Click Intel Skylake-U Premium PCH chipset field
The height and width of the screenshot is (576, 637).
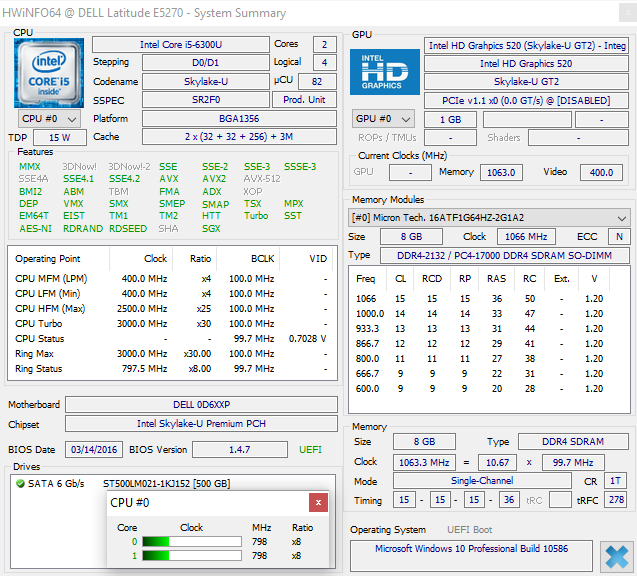[202, 424]
